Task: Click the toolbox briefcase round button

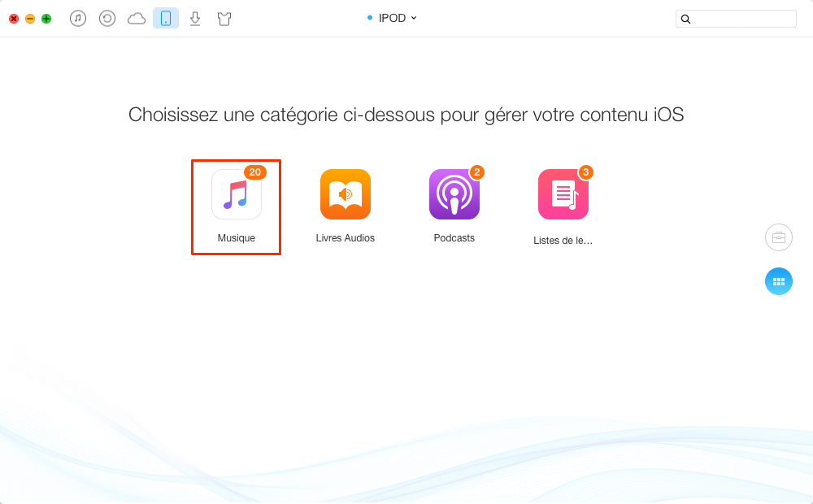Action: click(779, 237)
